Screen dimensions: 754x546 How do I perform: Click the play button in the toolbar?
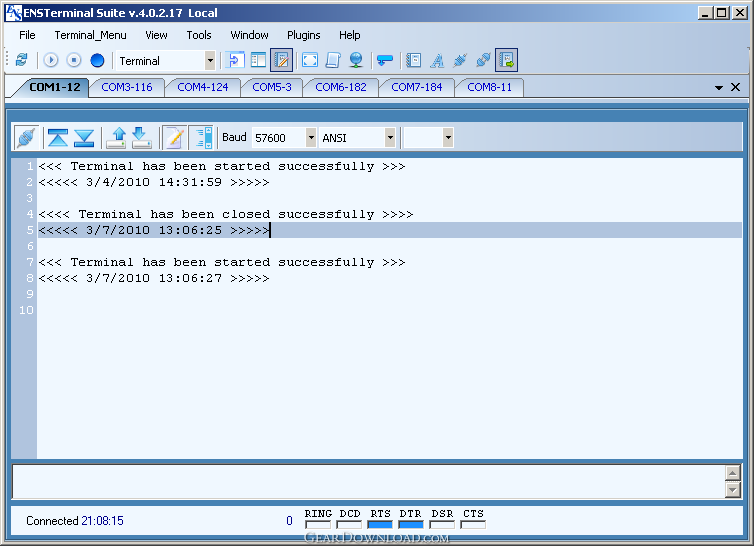50,60
